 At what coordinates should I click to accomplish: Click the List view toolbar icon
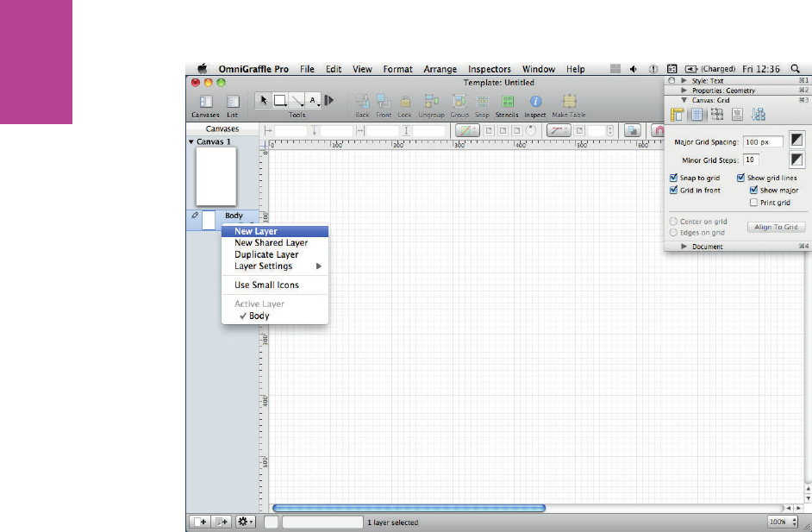233,101
